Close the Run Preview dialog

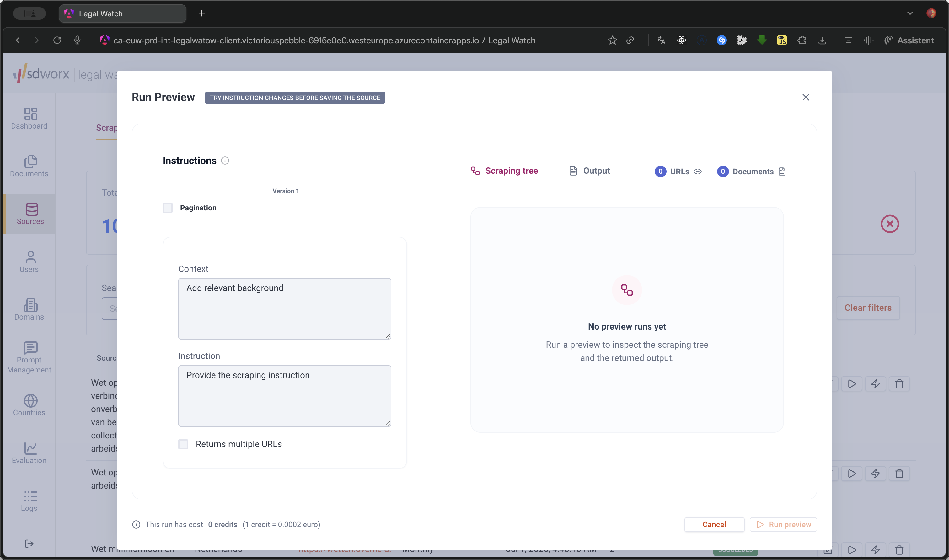tap(806, 98)
